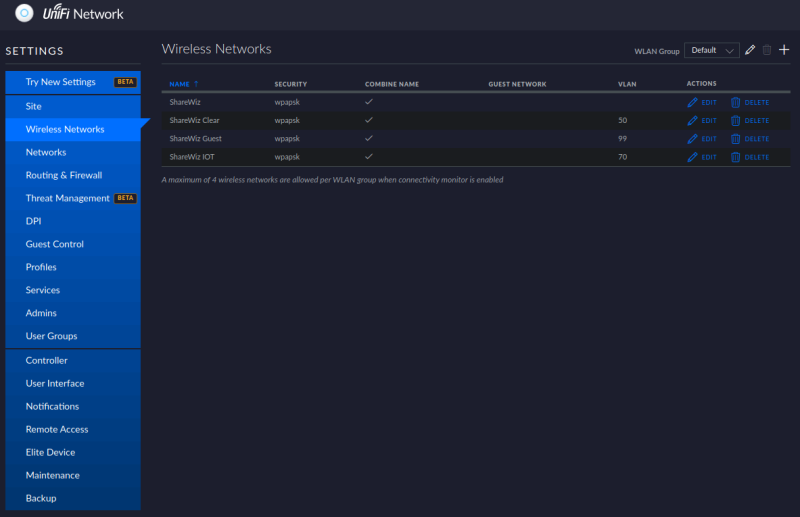Edit the ShareWiz IOT network

[702, 157]
